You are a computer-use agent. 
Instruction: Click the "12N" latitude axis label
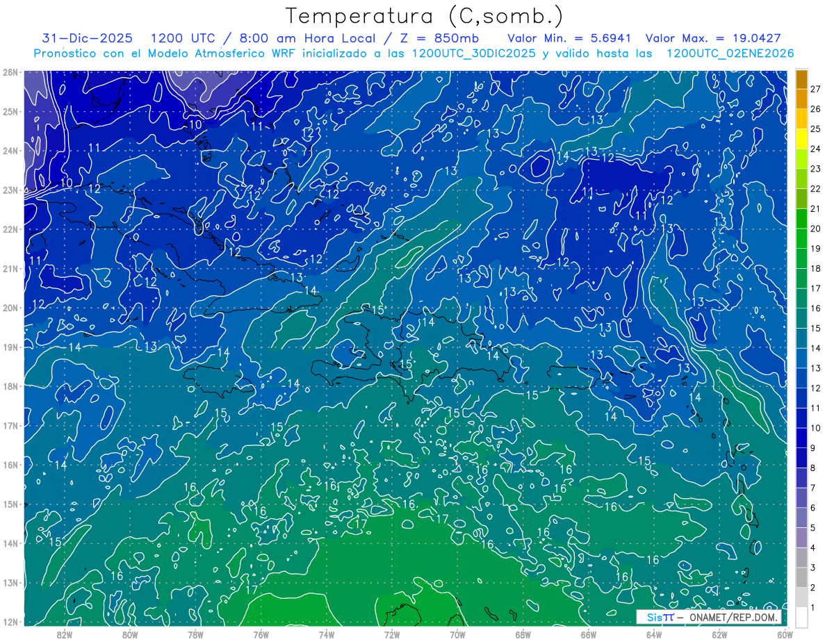[x=10, y=622]
